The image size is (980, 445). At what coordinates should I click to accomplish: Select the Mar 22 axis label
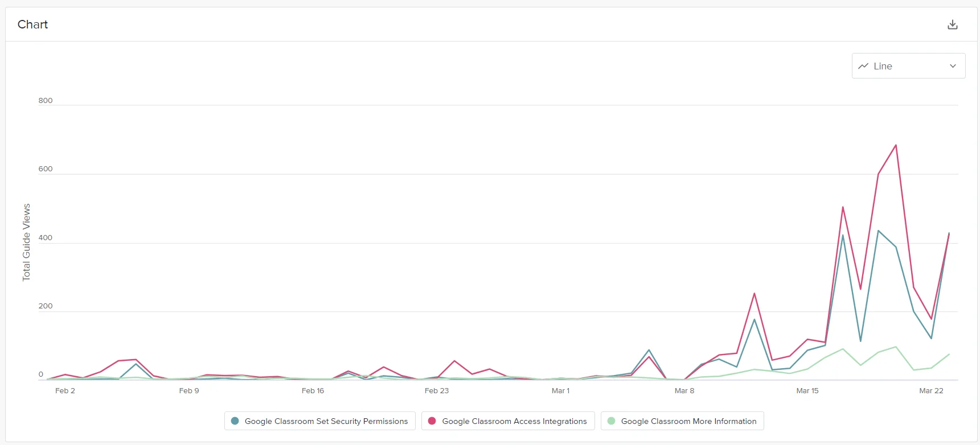click(931, 390)
